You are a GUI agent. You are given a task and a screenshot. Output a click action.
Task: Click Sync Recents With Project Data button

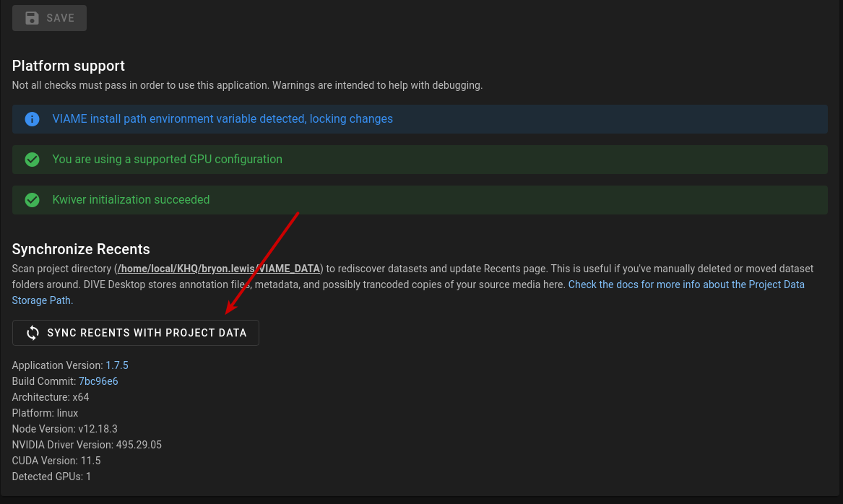point(136,333)
